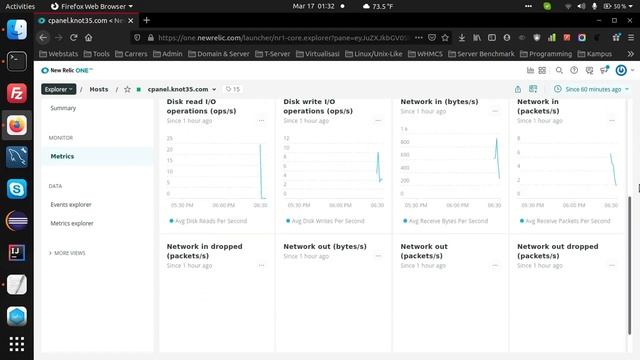Image resolution: width=640 pixels, height=360 pixels.
Task: Favorite the cpanel.knot35.com host
Action: (x=127, y=89)
